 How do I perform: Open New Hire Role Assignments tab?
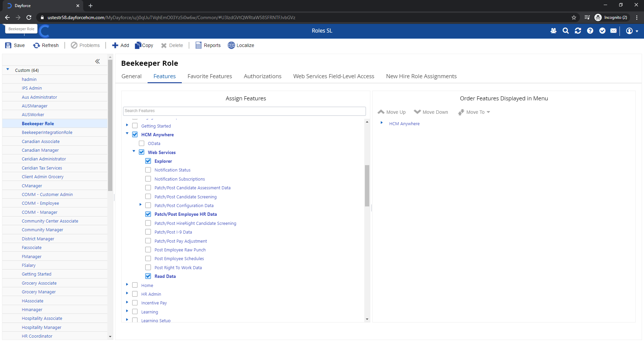pos(421,77)
